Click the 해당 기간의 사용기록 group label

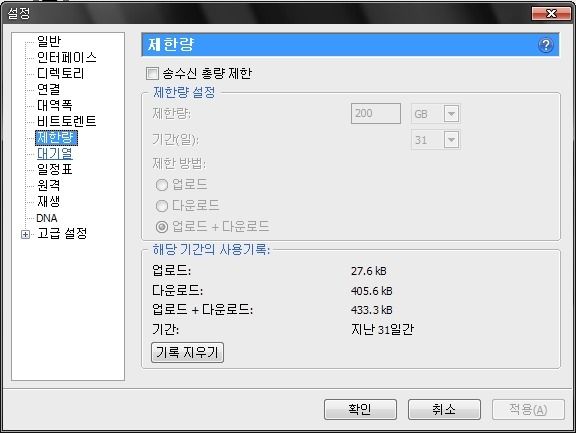coord(211,250)
